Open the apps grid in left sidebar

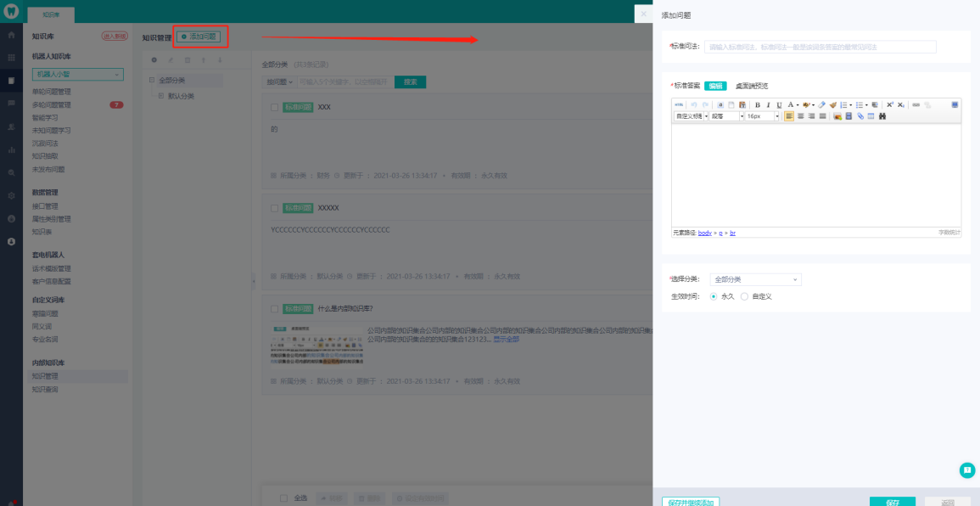point(11,58)
